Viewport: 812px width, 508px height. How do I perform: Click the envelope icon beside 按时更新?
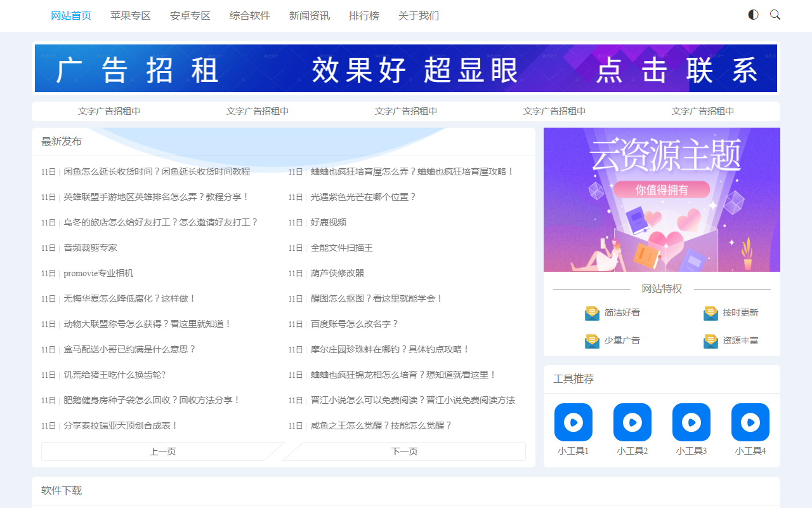pyautogui.click(x=710, y=313)
